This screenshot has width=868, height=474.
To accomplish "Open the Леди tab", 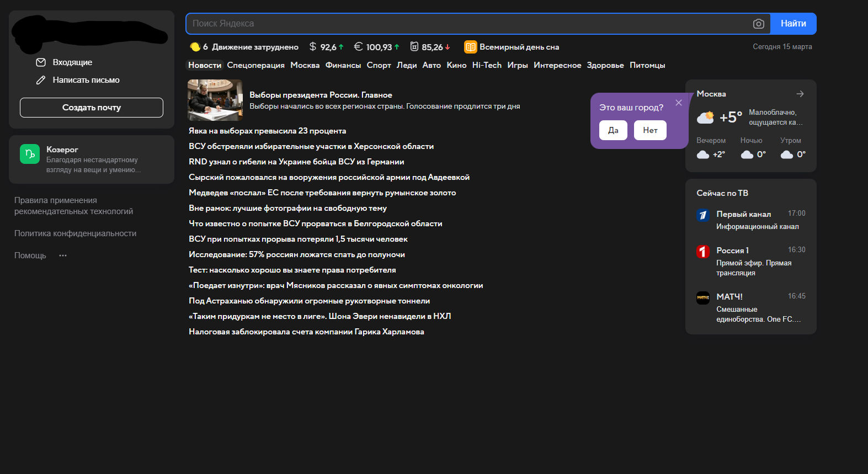I will tap(407, 65).
